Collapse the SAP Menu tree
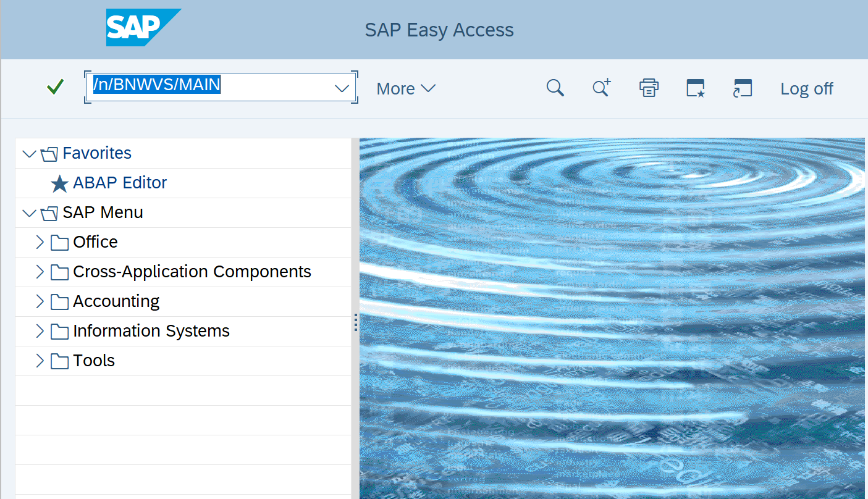The image size is (868, 499). point(29,212)
